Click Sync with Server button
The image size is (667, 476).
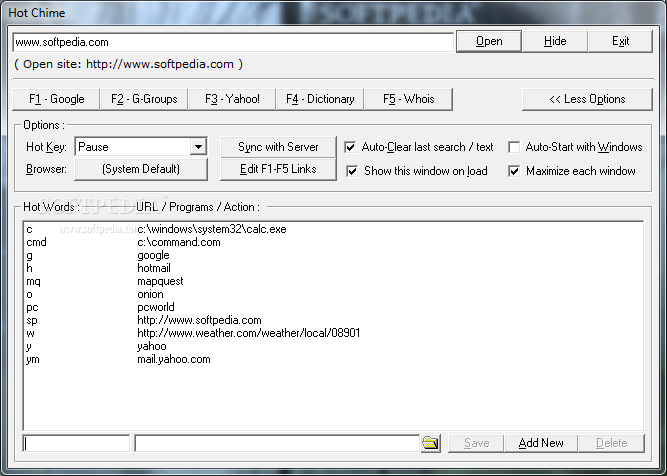click(x=278, y=147)
